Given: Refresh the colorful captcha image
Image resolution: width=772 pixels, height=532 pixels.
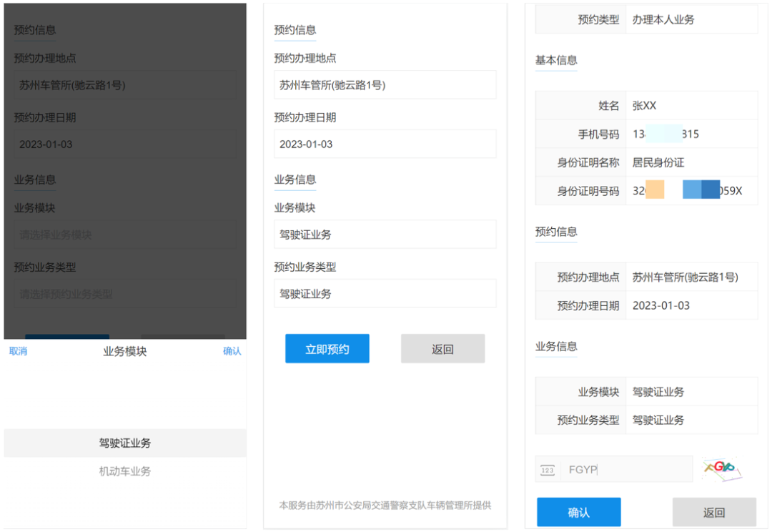Looking at the screenshot, I should coord(721,469).
